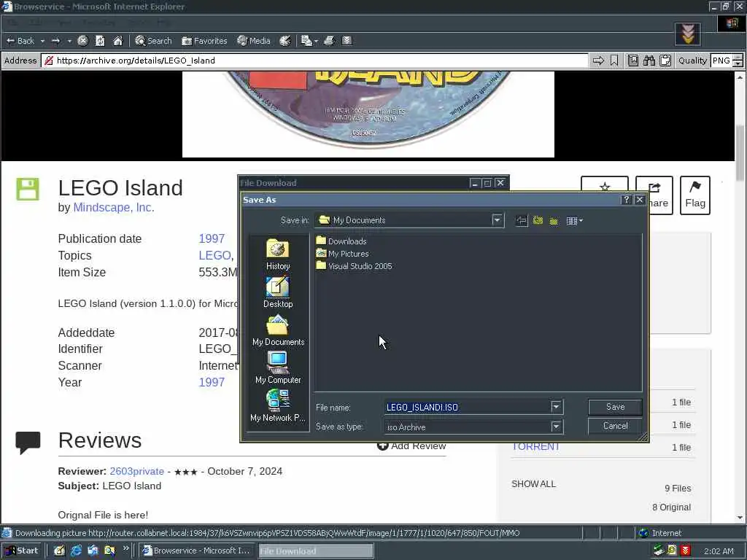Click the History clock icon in toolbar
This screenshot has height=560, width=747.
click(285, 41)
